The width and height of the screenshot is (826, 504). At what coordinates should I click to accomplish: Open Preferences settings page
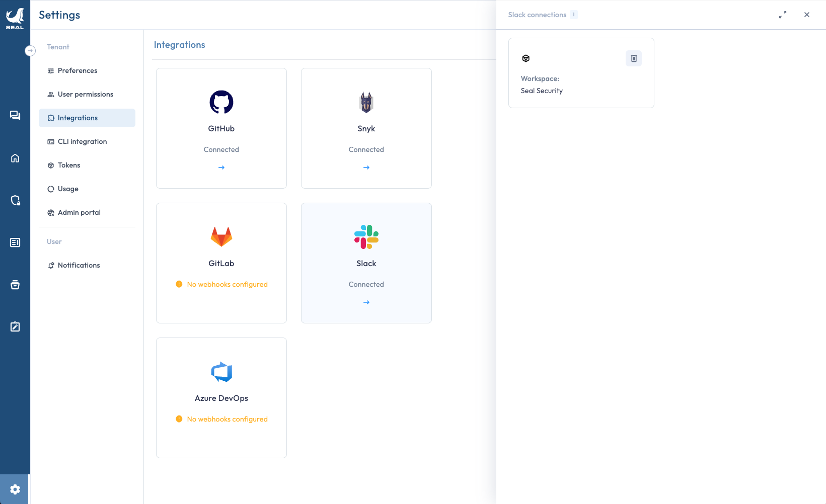(87, 70)
